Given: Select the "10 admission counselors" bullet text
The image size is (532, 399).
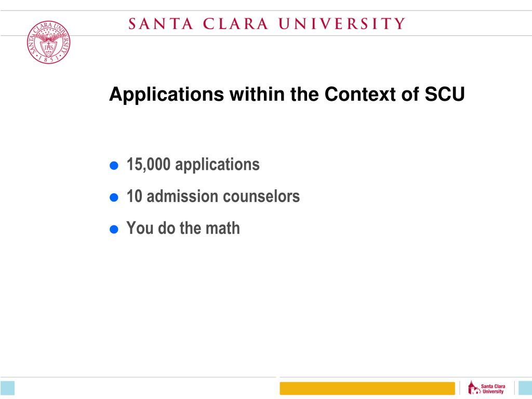Looking at the screenshot, I should [x=213, y=196].
